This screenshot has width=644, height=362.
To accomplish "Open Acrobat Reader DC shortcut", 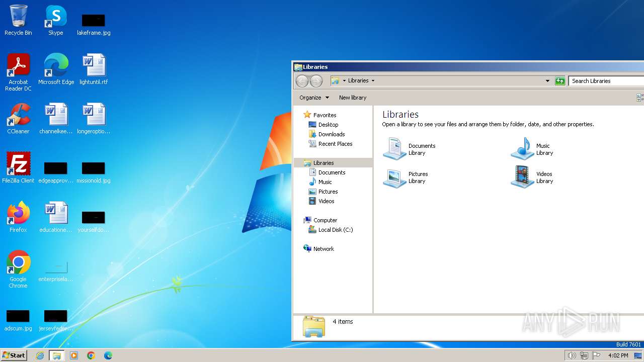I will pos(18,72).
